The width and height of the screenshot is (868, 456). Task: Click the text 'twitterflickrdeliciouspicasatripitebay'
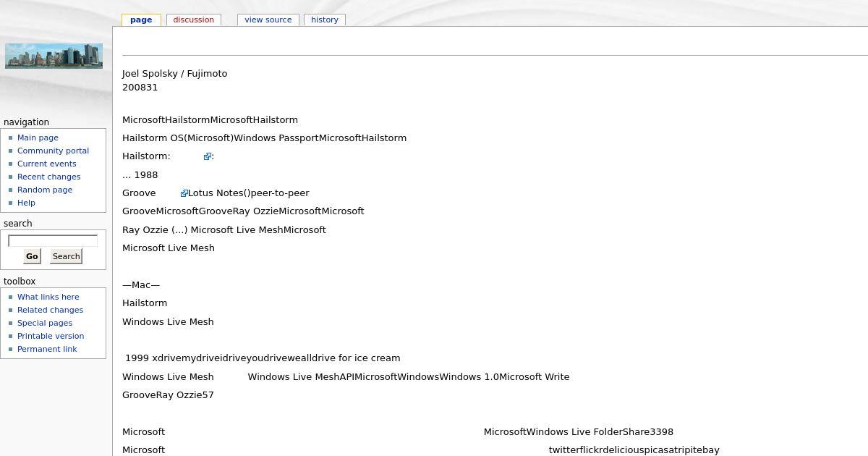(634, 449)
